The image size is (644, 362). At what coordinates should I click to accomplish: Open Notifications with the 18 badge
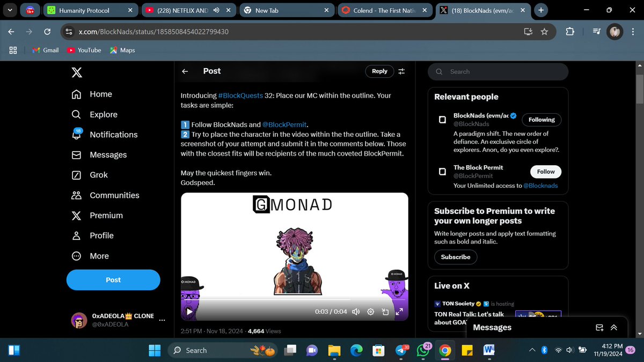click(105, 134)
